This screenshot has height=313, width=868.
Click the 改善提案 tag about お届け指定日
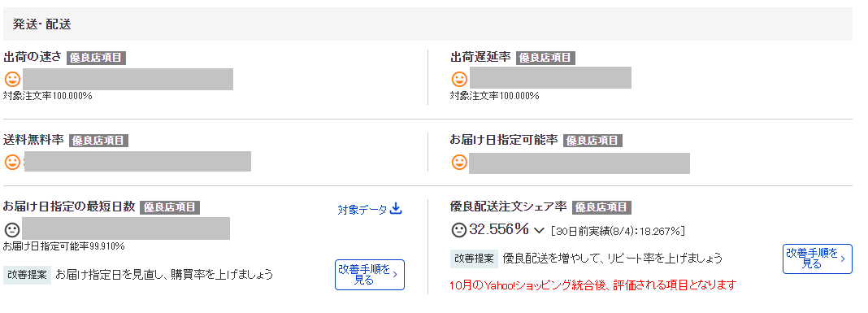27,275
